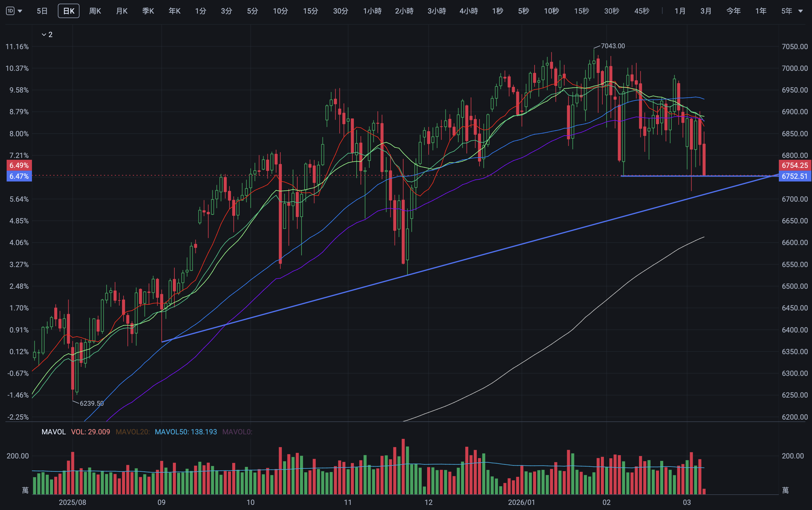This screenshot has width=812, height=510.
Task: Select the 15分 interval
Action: tap(310, 11)
